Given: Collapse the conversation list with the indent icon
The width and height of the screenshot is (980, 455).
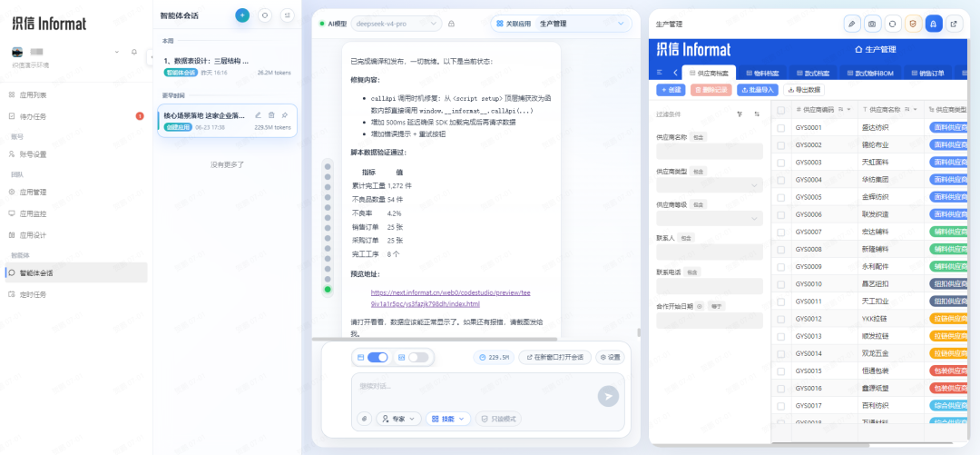Looking at the screenshot, I should [x=287, y=15].
